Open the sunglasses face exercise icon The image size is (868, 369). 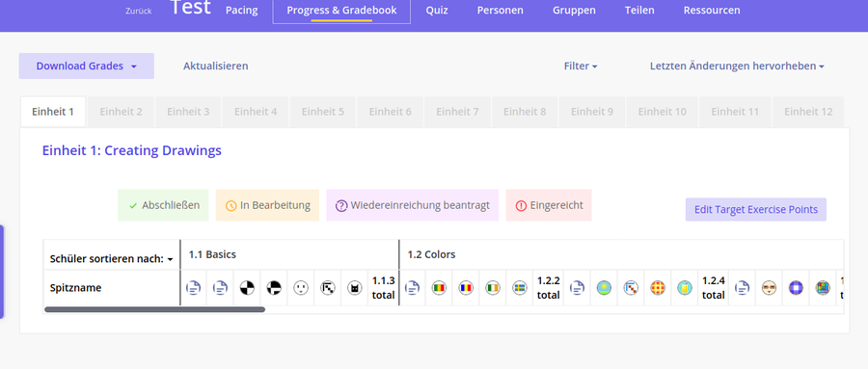coord(769,288)
